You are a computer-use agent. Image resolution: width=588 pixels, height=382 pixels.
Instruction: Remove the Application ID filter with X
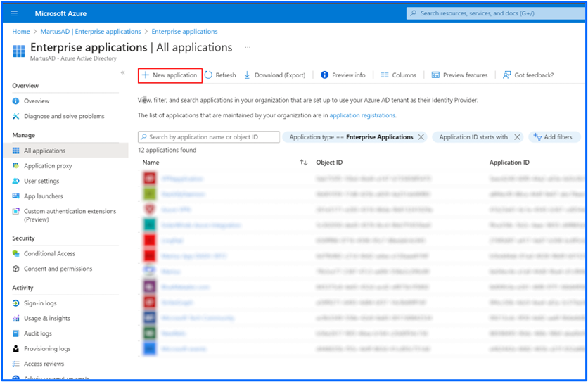pyautogui.click(x=517, y=137)
